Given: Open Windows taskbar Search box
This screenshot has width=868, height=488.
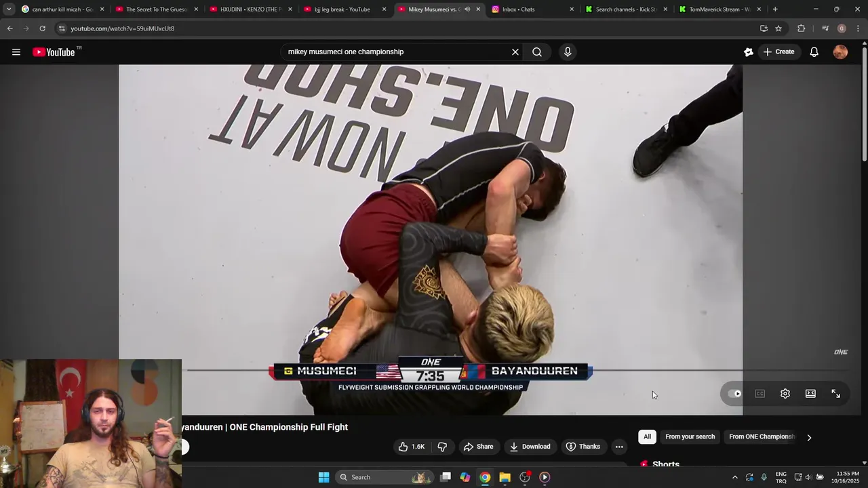Looking at the screenshot, I should click(x=384, y=477).
